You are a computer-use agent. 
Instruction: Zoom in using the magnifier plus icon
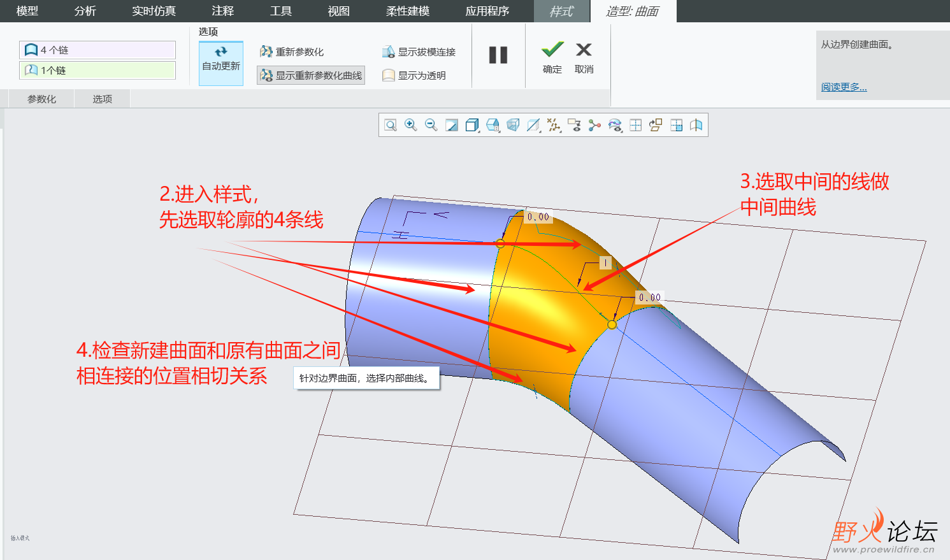411,125
